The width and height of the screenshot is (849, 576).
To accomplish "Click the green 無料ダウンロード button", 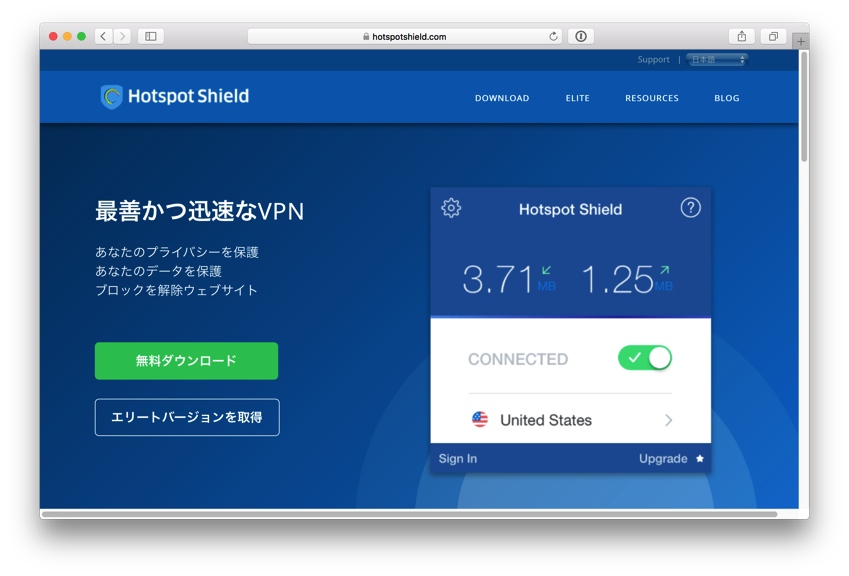I will click(x=186, y=361).
